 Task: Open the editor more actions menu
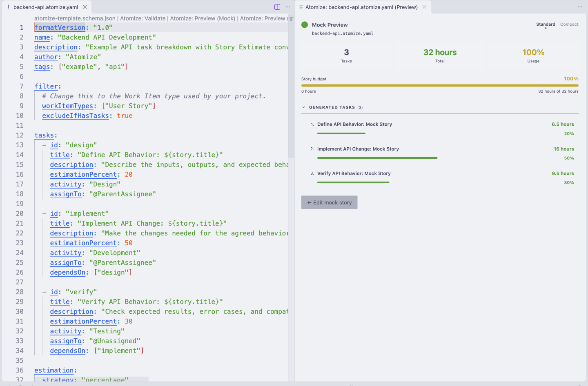pyautogui.click(x=288, y=7)
